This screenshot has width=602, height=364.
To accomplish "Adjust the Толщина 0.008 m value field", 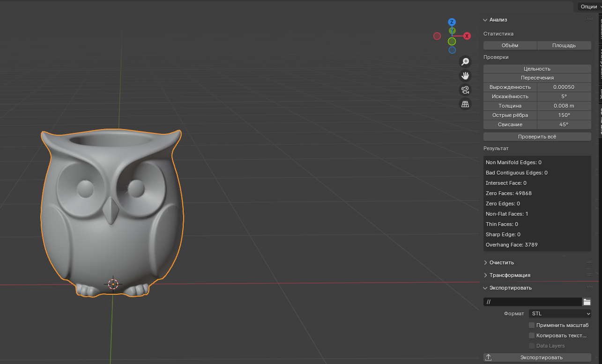I will coord(564,106).
